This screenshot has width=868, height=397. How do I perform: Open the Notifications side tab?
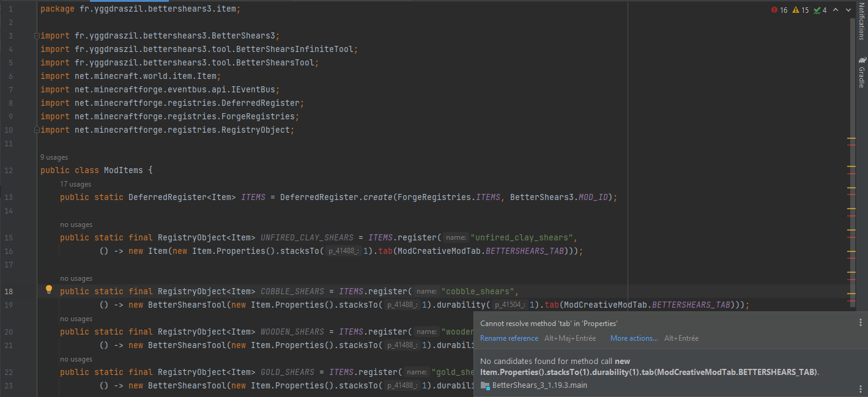click(862, 21)
